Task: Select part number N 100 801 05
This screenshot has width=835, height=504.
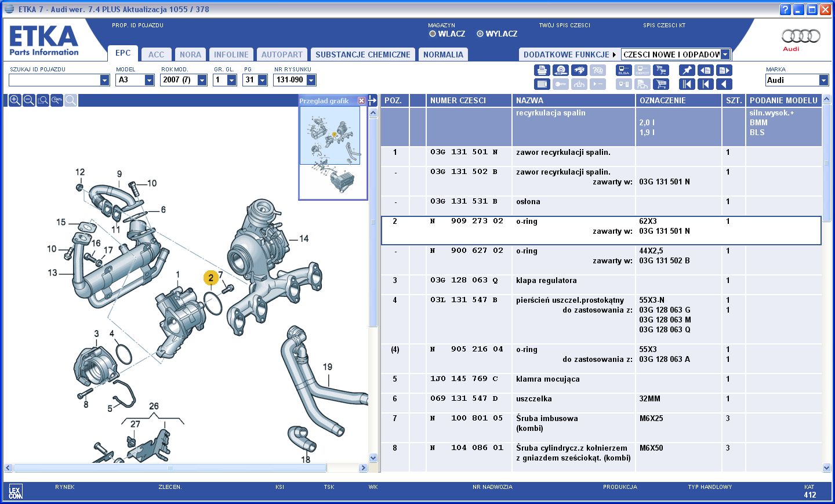Action: [x=466, y=418]
